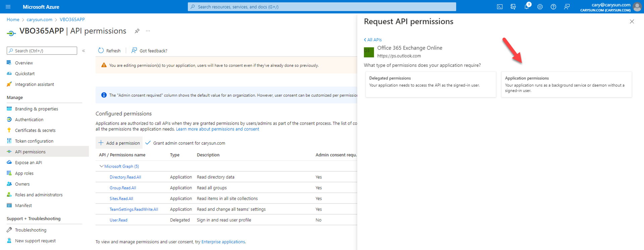Open the Group.Read.All permission
This screenshot has width=644, height=250.
click(123, 188)
